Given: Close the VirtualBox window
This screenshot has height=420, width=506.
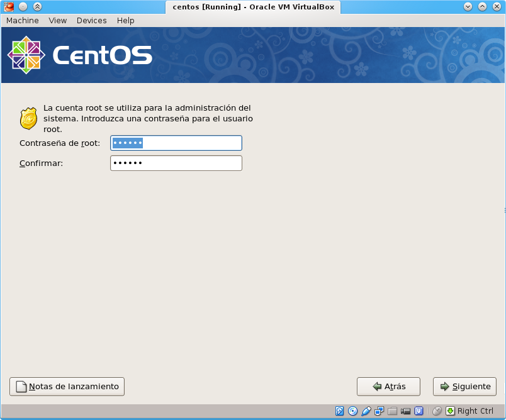Looking at the screenshot, I should click(497, 6).
